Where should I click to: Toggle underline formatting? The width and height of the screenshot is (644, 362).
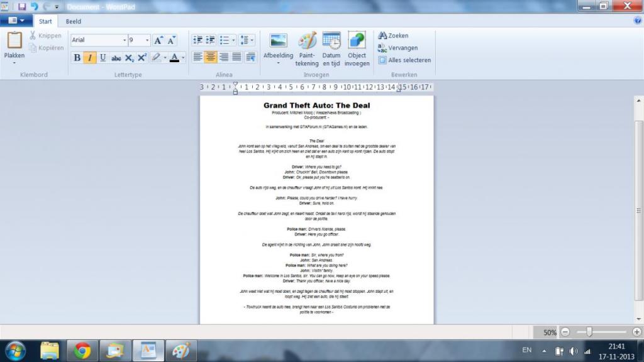pos(103,58)
